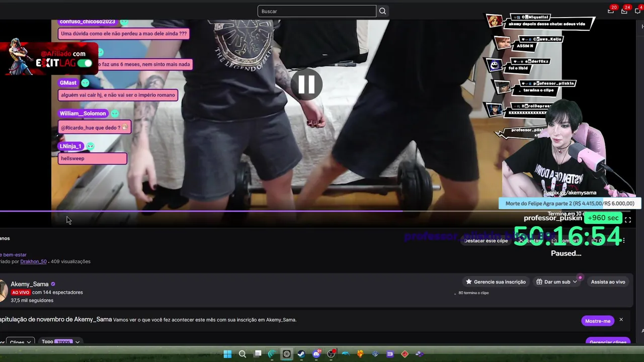
Task: Open Steam from taskbar
Action: tap(301, 354)
